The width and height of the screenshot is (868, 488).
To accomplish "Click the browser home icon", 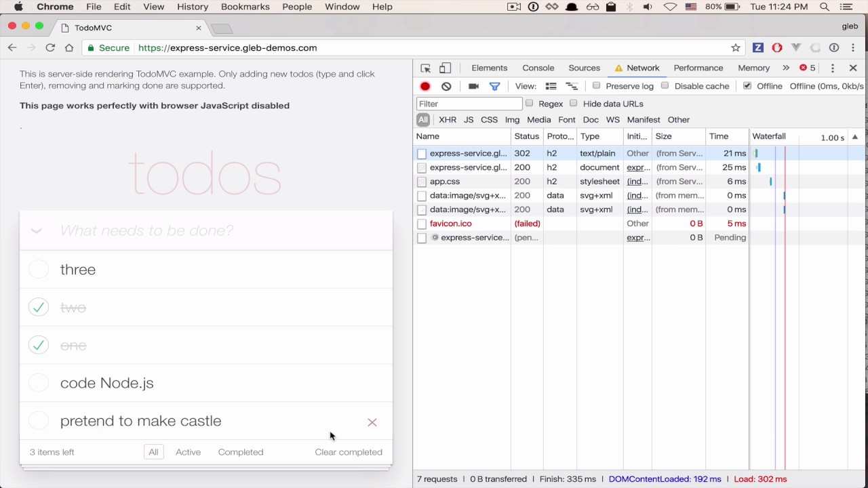I will click(69, 47).
